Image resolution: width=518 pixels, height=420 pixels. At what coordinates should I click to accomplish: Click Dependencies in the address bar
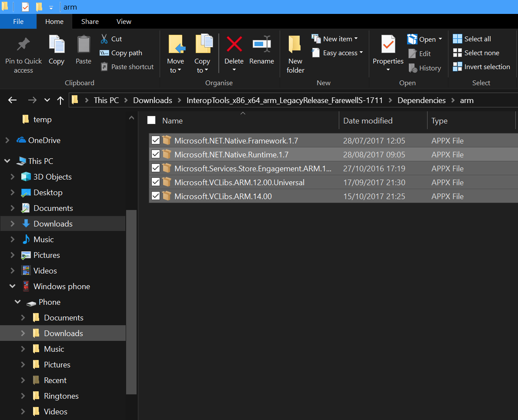(421, 100)
